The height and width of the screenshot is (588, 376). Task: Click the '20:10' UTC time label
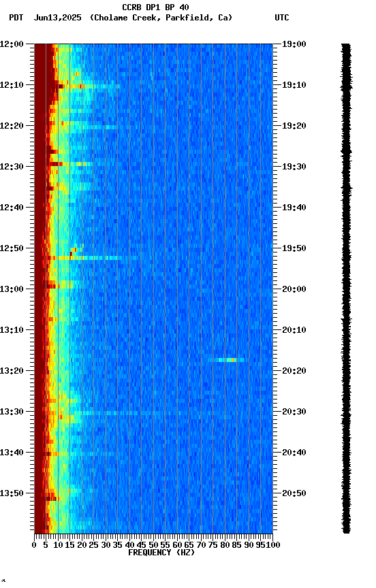294,330
